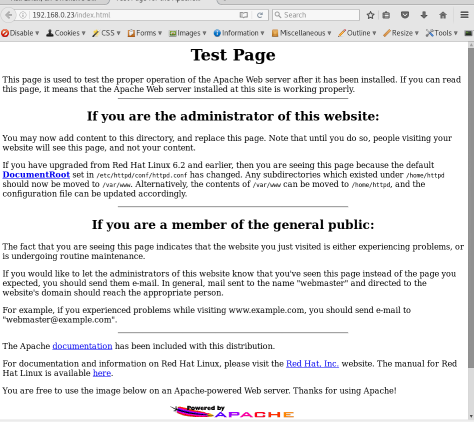Expand the Cookies dropdown menu

[66, 33]
